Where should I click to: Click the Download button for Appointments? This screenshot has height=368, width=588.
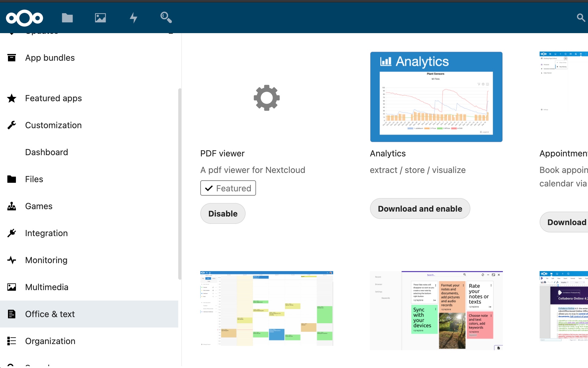point(564,222)
